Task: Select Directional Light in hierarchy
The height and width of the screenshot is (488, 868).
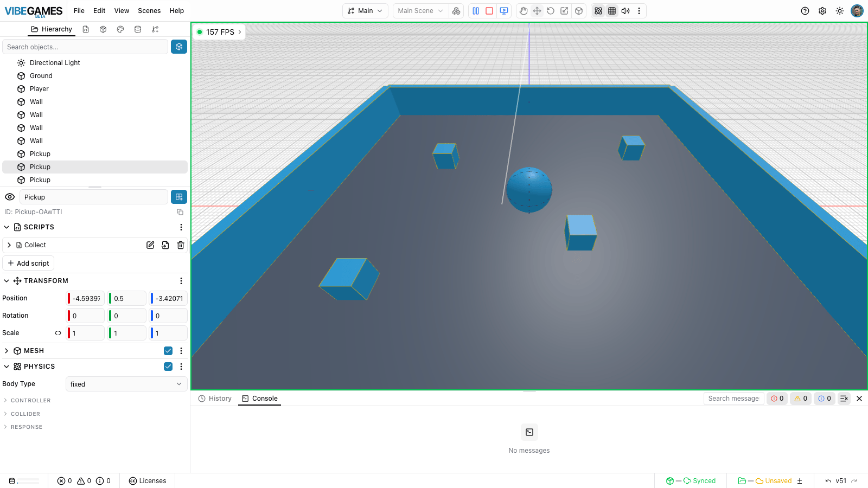Action: [x=55, y=63]
